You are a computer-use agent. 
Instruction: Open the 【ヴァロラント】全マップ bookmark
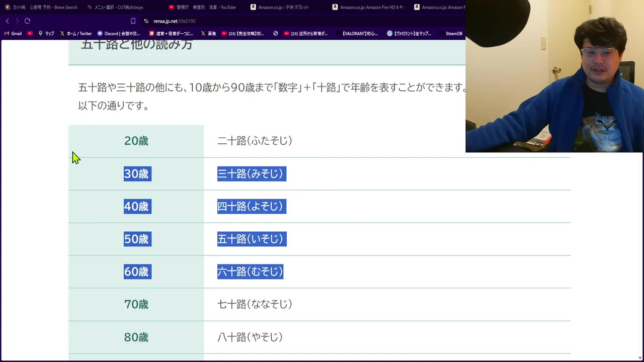[x=409, y=34]
